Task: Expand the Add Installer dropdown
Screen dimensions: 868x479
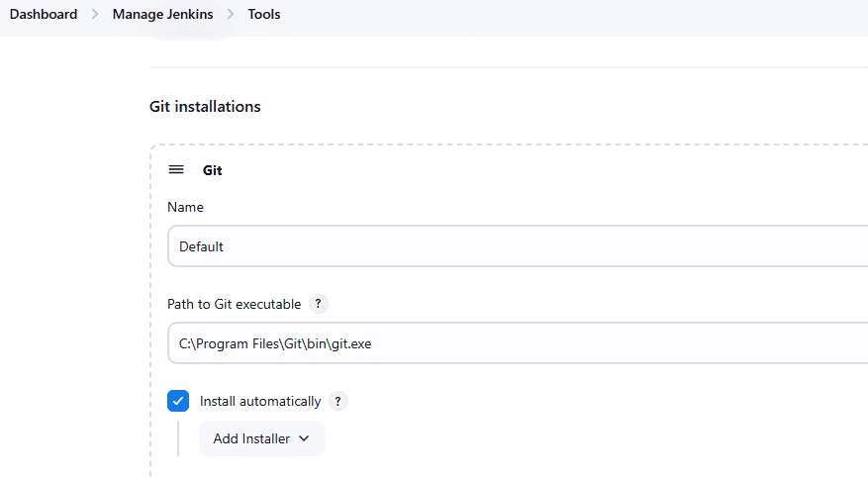Action: [x=261, y=438]
